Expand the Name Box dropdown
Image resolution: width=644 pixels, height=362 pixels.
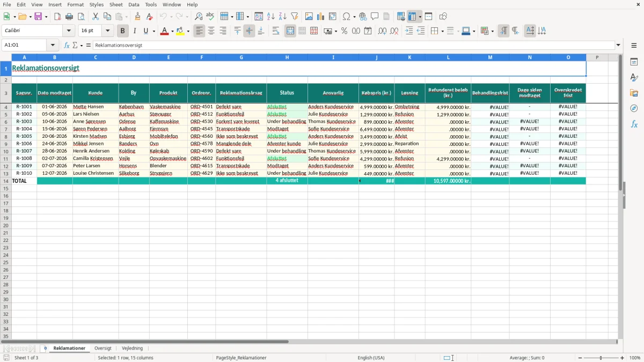[53, 46]
